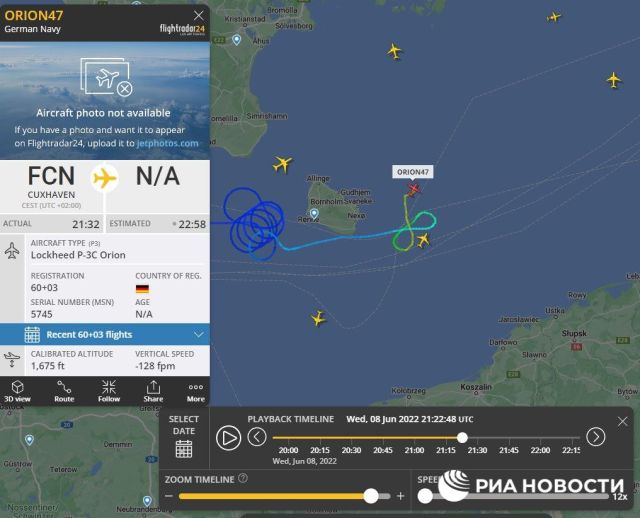Show the flight Route
Screen dimensions: 640x518
click(64, 391)
